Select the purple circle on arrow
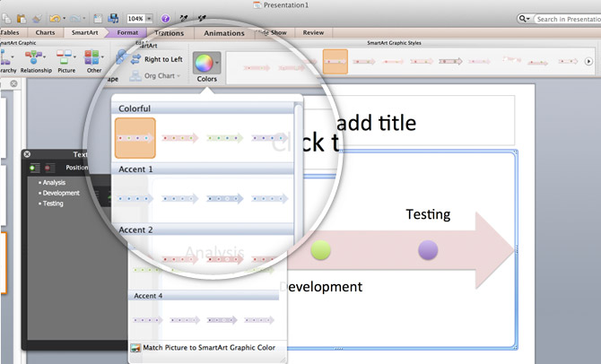601x364 pixels. pos(428,250)
